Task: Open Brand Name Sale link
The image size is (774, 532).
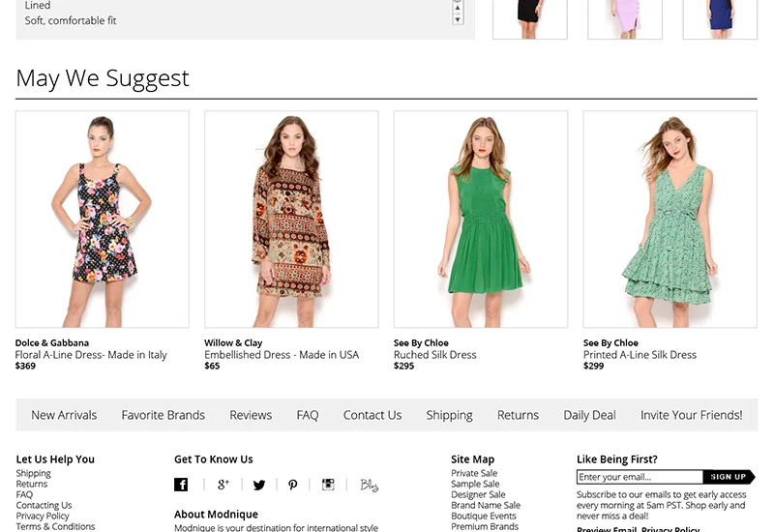Action: pos(486,505)
